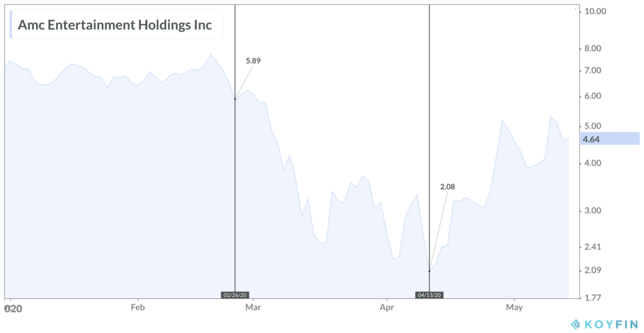Select the Amc Entertainment Holdings Inc title
The height and width of the screenshot is (333, 644).
pos(115,25)
